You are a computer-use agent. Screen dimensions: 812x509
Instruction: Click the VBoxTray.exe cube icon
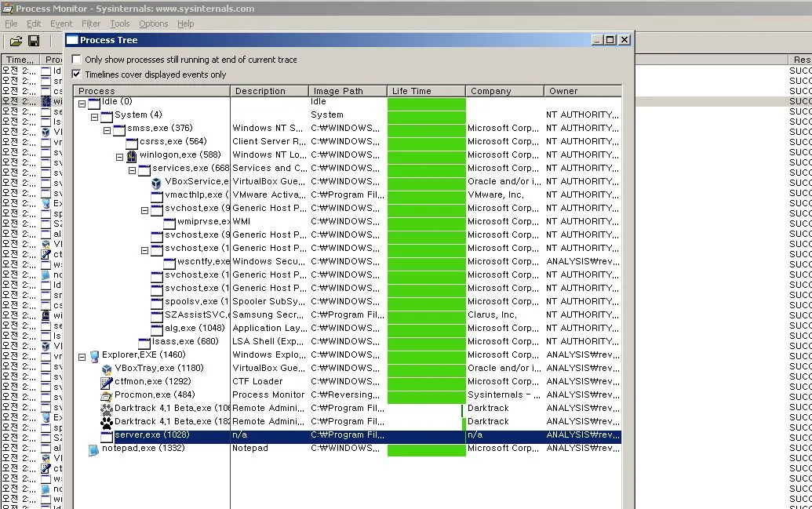point(107,369)
